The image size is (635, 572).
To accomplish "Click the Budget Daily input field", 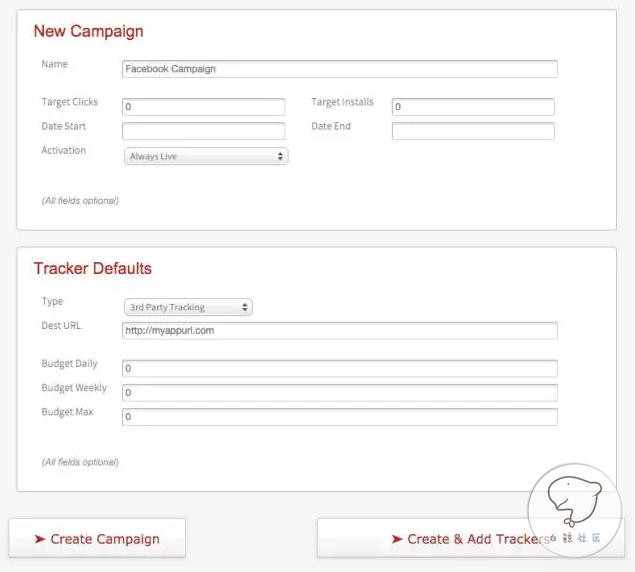I will coord(340,369).
